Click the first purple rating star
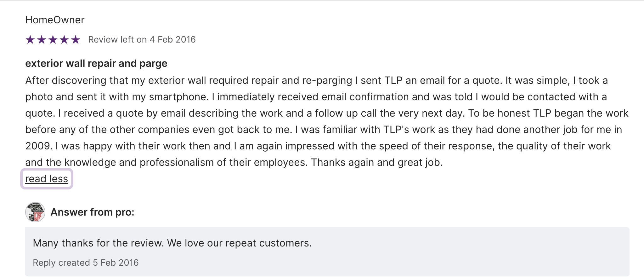 30,40
